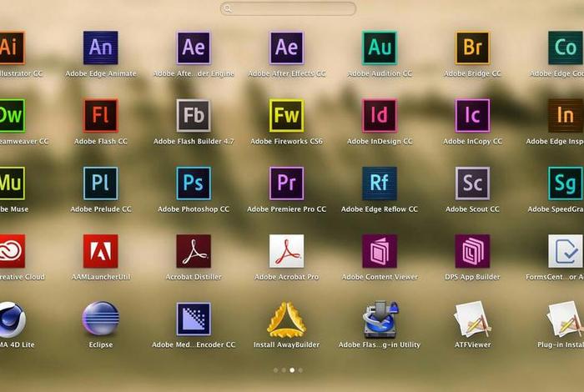Open the Adobe Muse icon
Viewport: 584px width, 392px height.
click(x=12, y=183)
